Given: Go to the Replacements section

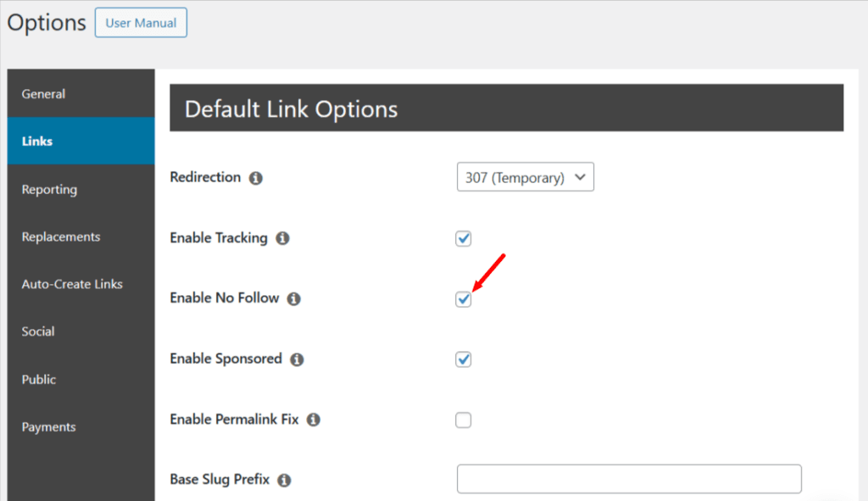Looking at the screenshot, I should click(x=60, y=237).
